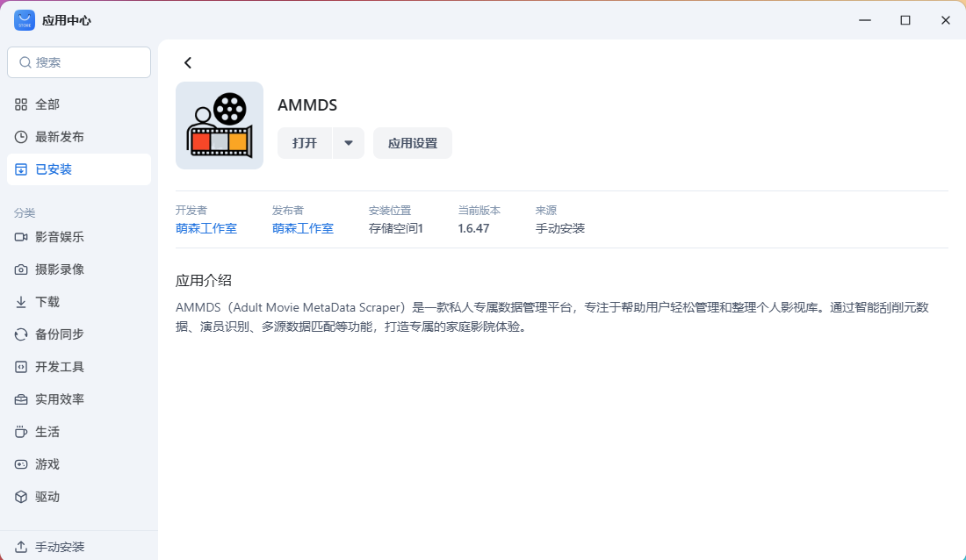Open the 驱动 category

(x=48, y=496)
